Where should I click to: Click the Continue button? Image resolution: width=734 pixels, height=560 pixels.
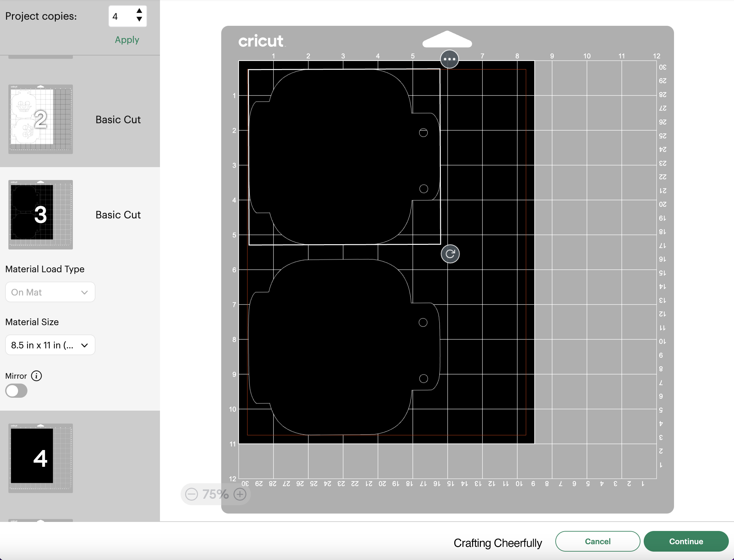click(x=686, y=541)
